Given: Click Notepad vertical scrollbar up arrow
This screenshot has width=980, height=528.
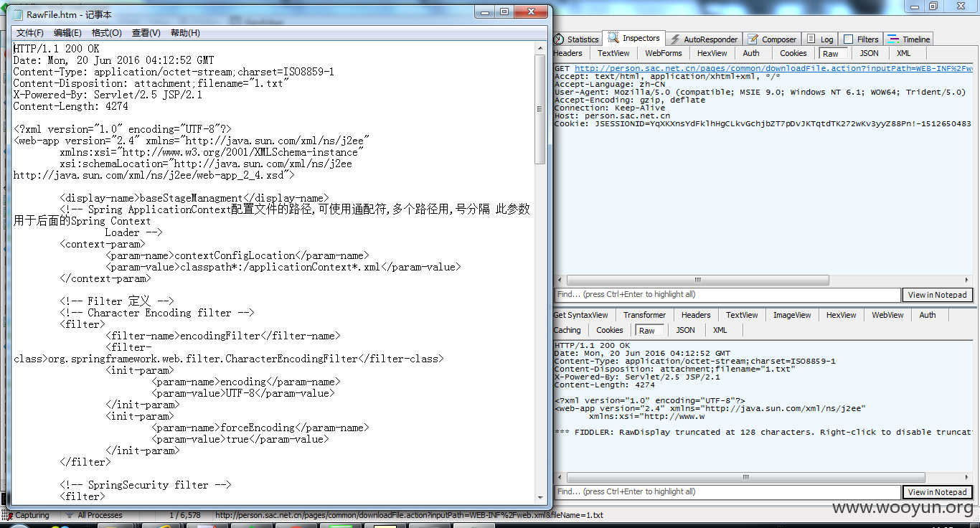Looking at the screenshot, I should tap(541, 48).
